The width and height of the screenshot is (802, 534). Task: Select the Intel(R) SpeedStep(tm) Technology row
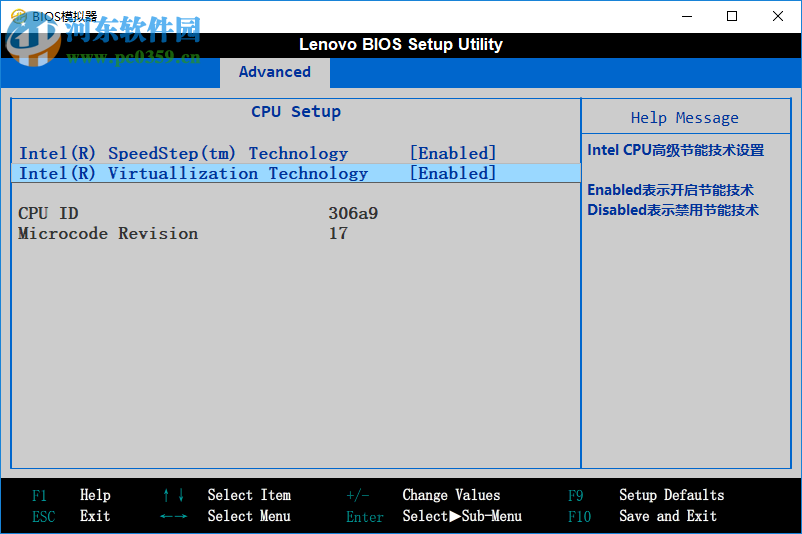pos(183,153)
